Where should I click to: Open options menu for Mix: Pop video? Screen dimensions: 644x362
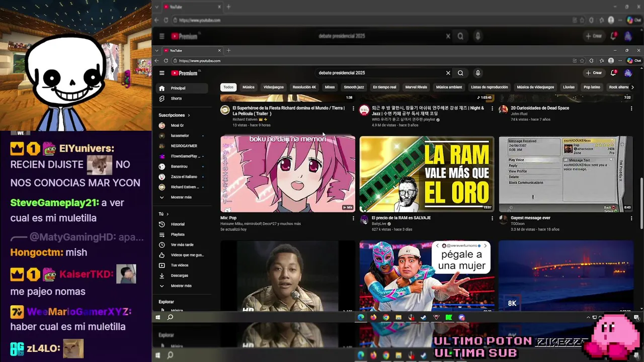(353, 218)
